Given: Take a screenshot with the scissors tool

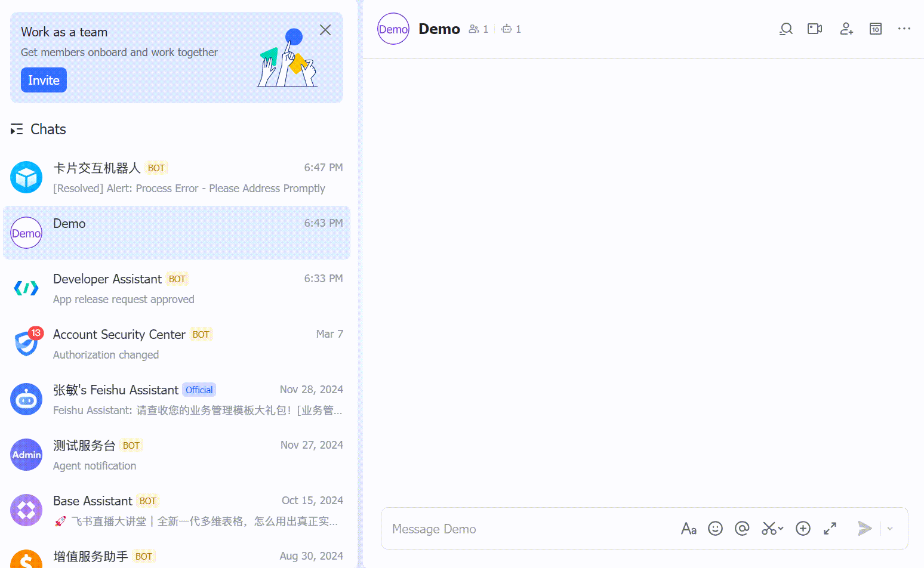Looking at the screenshot, I should (769, 529).
